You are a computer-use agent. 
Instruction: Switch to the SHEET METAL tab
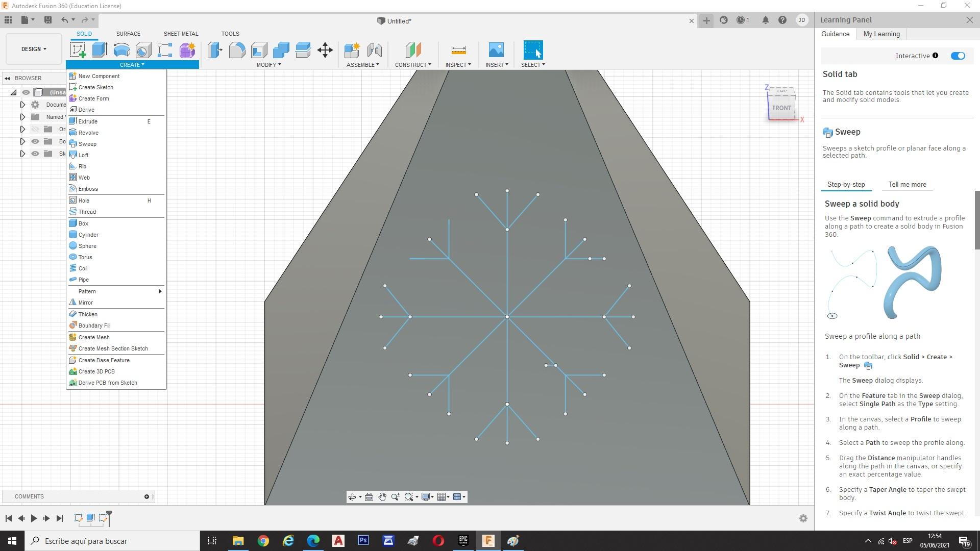click(181, 34)
